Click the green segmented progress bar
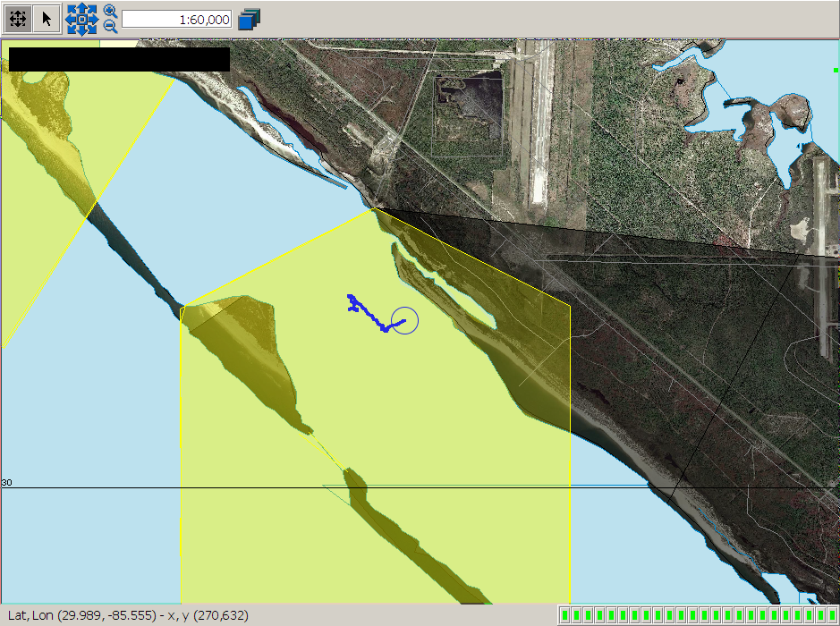 coord(697,615)
